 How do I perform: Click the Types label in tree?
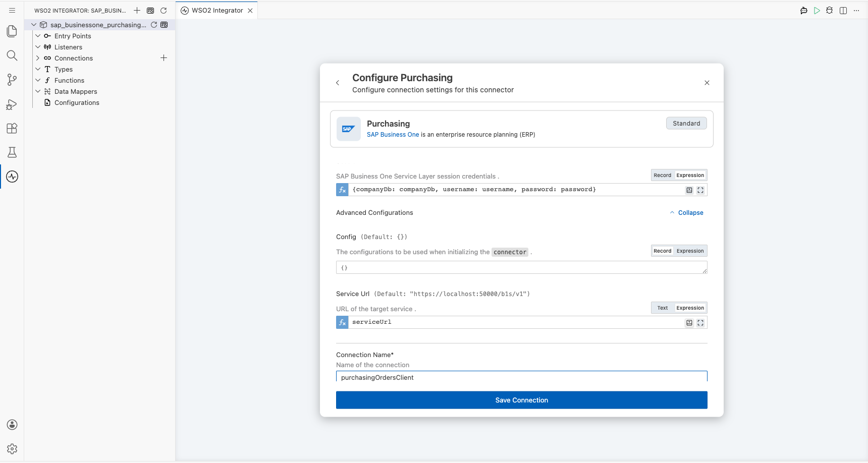coord(64,70)
